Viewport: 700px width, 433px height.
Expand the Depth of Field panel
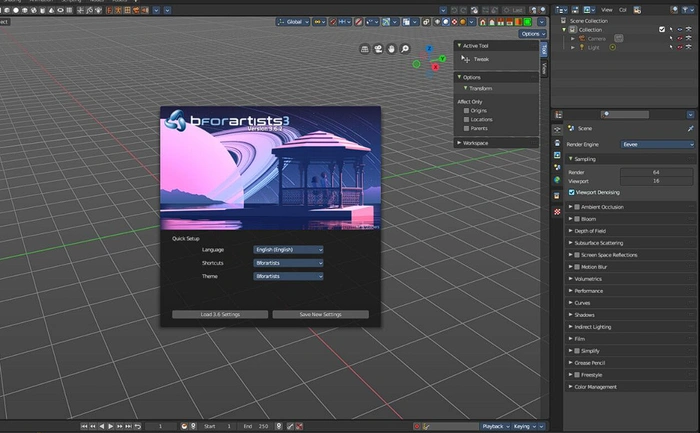629,231
